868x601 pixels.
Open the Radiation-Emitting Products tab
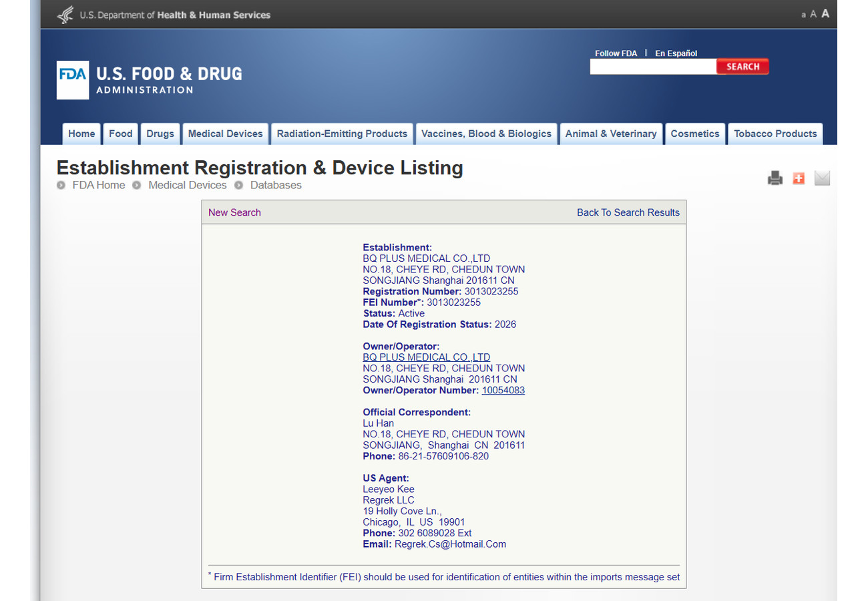pyautogui.click(x=342, y=134)
